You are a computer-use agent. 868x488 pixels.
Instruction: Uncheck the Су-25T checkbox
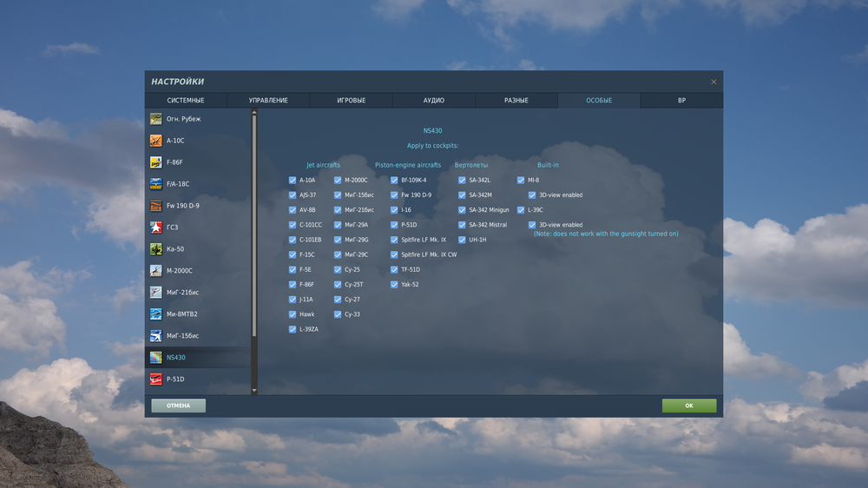point(338,285)
